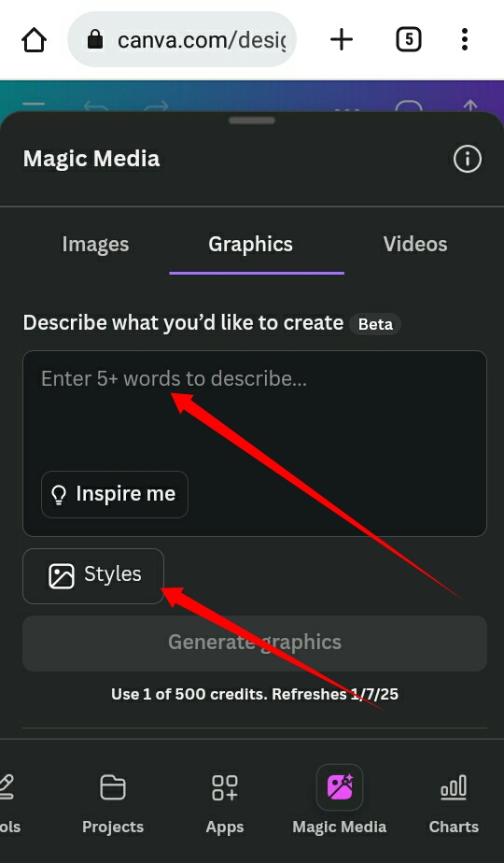Switch to the Graphics tab

coord(250,245)
